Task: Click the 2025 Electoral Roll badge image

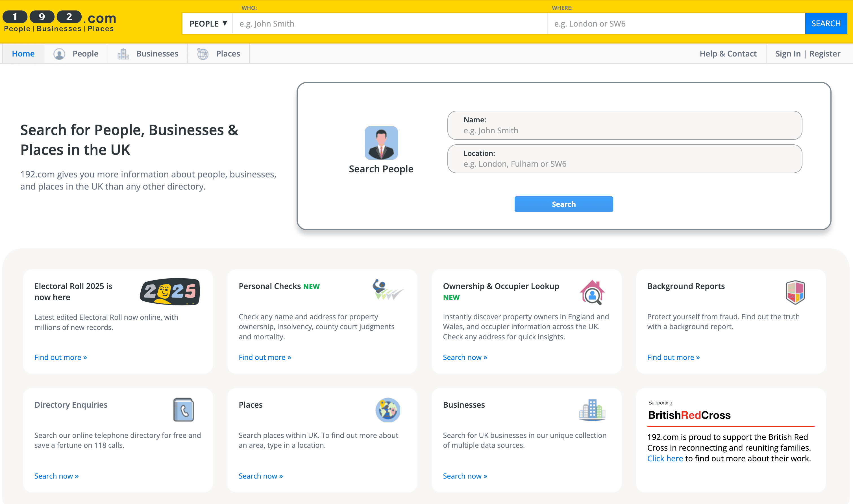Action: [x=170, y=292]
